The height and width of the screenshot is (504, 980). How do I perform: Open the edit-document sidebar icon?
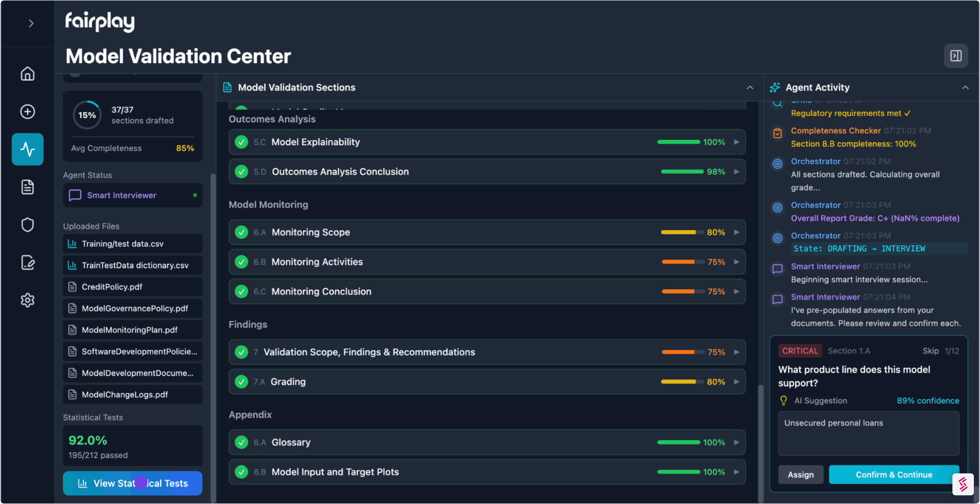pyautogui.click(x=28, y=263)
